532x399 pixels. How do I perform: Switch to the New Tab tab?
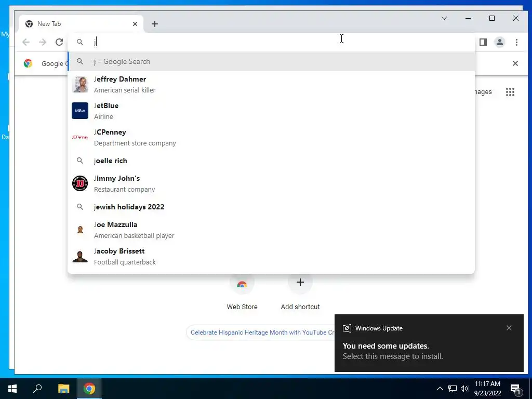(82, 24)
